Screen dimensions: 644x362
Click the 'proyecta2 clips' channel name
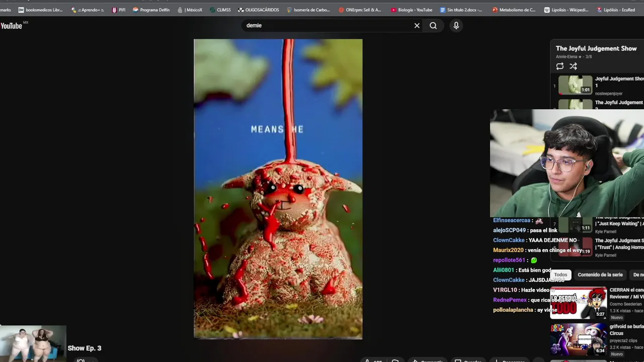(x=624, y=340)
